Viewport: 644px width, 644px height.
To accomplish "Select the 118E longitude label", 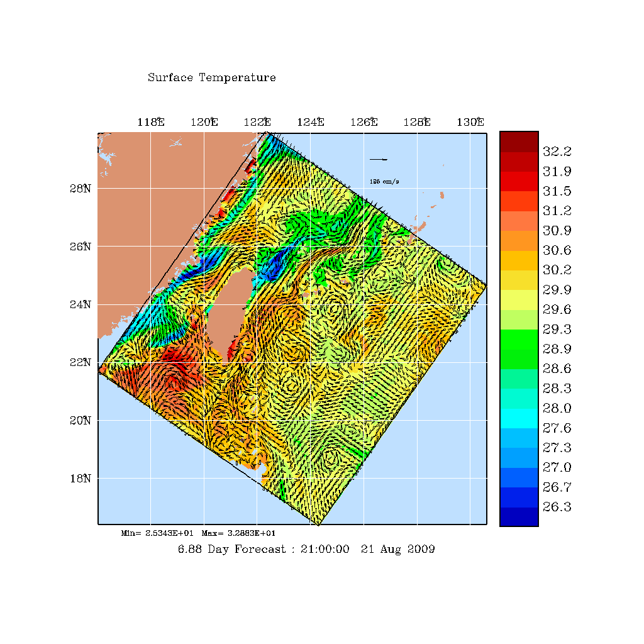I will click(x=150, y=123).
